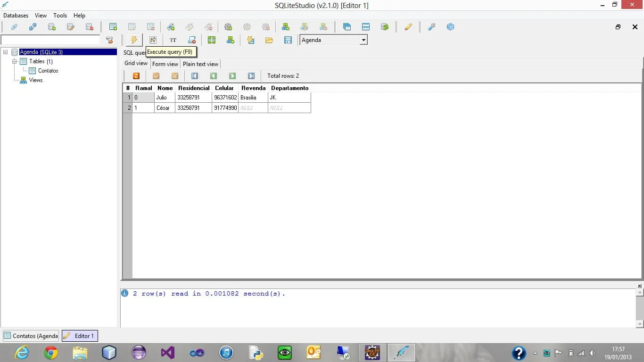Open configuration wrench icon
644x362 pixels.
coord(431,27)
